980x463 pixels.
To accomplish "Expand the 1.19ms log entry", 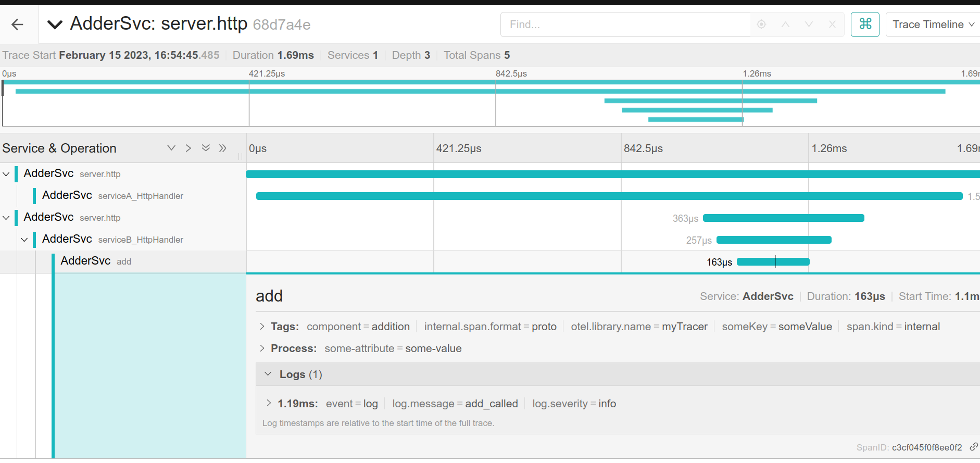I will (x=269, y=403).
